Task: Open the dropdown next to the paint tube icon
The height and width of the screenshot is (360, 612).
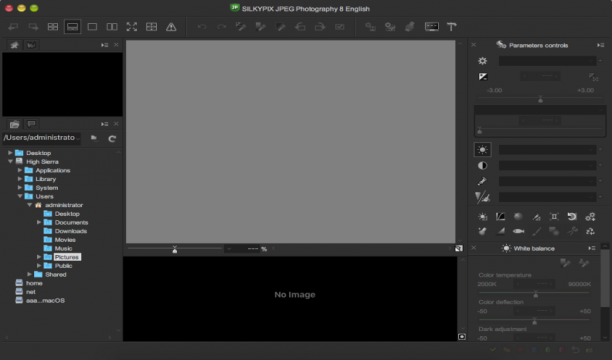Action: (548, 181)
